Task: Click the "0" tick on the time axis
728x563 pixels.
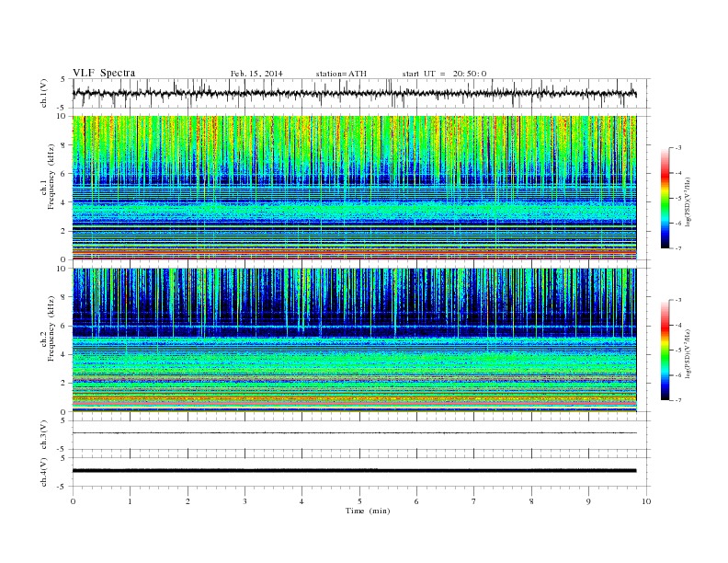Action: (73, 501)
